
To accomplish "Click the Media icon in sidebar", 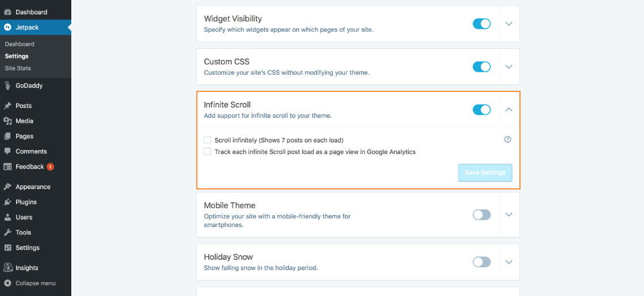I will point(7,121).
